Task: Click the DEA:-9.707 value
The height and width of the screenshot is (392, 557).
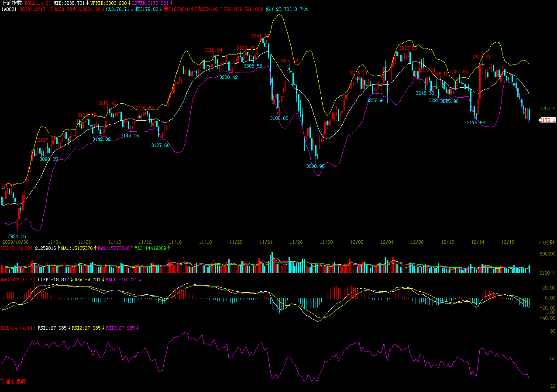Action: [x=88, y=279]
